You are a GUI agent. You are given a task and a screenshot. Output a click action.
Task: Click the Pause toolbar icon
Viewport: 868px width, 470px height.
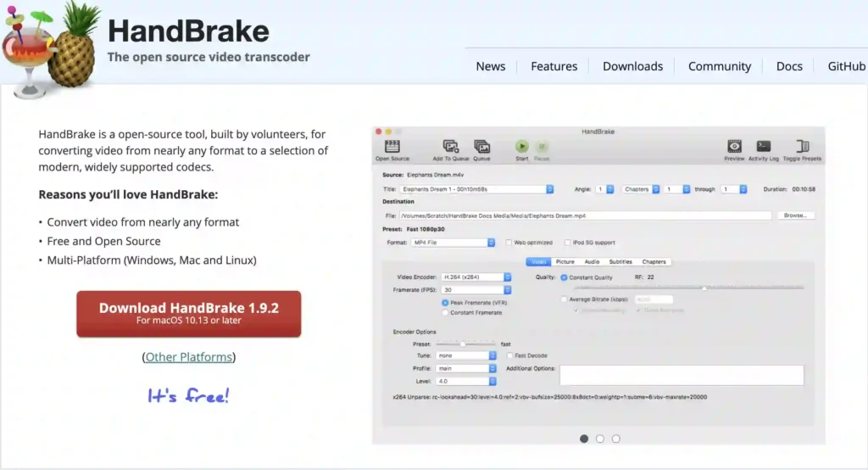click(x=542, y=146)
